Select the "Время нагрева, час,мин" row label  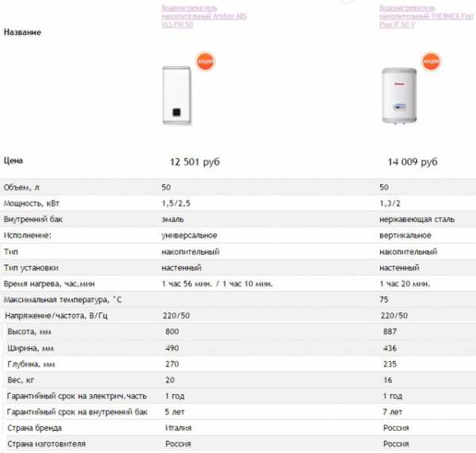pyautogui.click(x=49, y=284)
